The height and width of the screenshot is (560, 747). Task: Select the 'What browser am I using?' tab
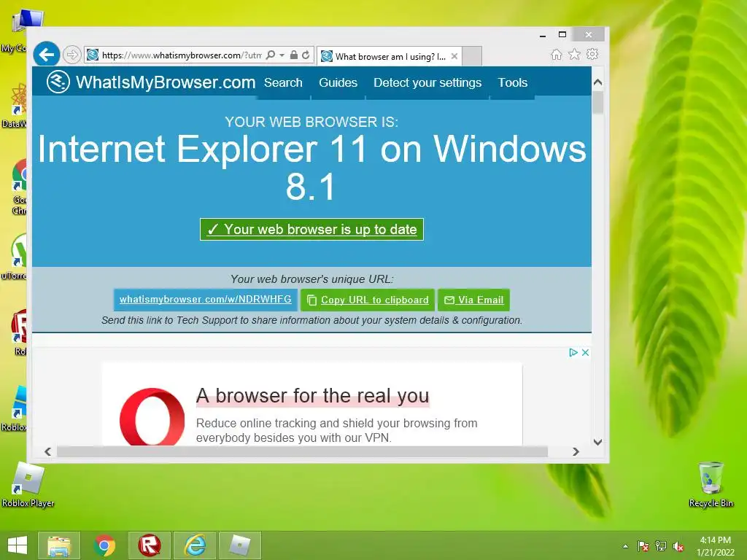(389, 56)
